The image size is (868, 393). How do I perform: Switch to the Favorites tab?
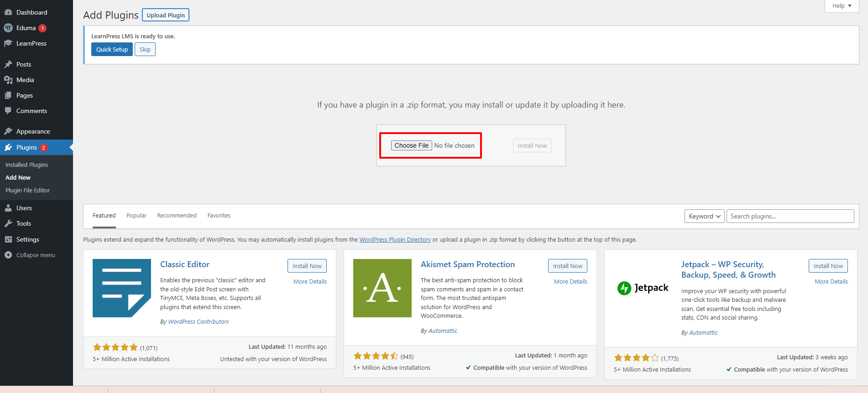pos(219,216)
